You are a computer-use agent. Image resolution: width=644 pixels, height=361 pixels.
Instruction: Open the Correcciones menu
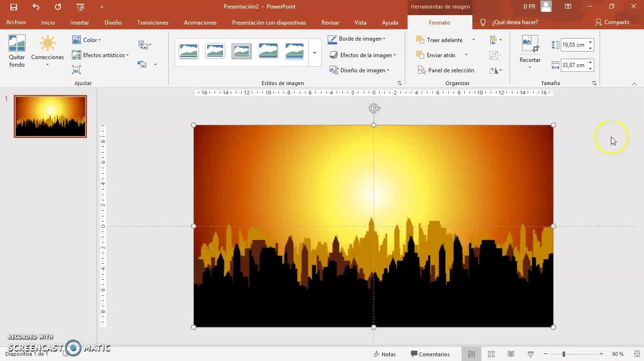tap(47, 51)
